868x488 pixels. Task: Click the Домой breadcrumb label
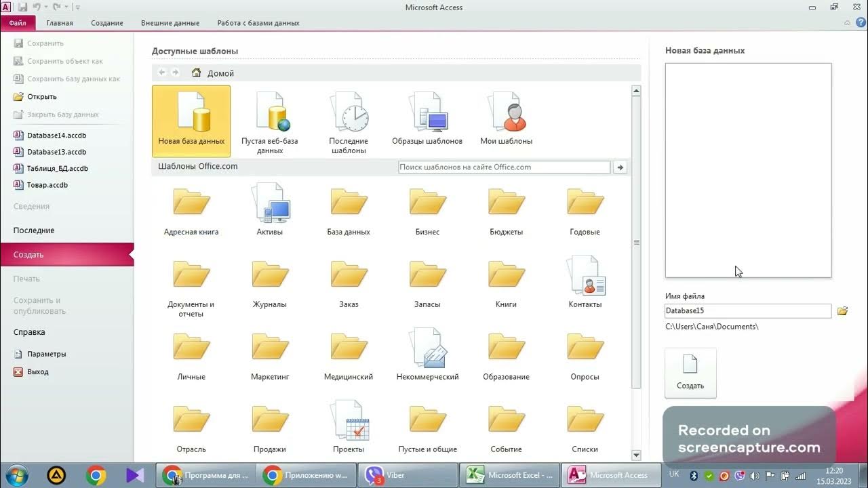(x=220, y=73)
